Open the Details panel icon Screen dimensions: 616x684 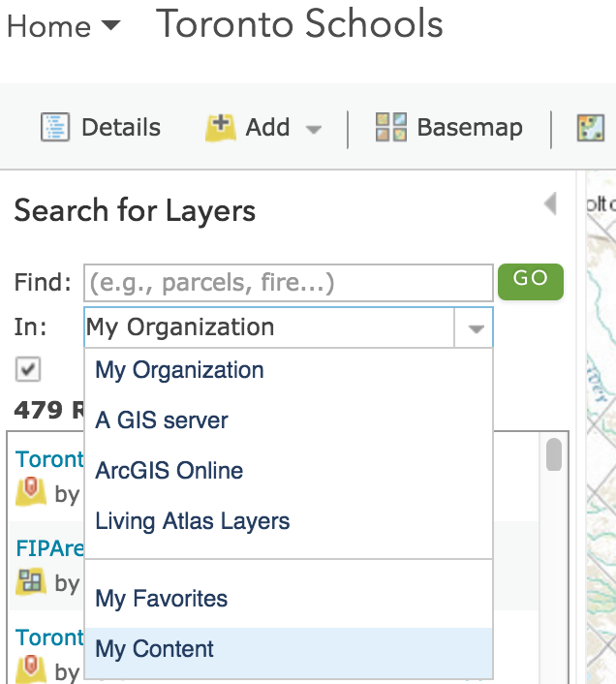tap(55, 127)
